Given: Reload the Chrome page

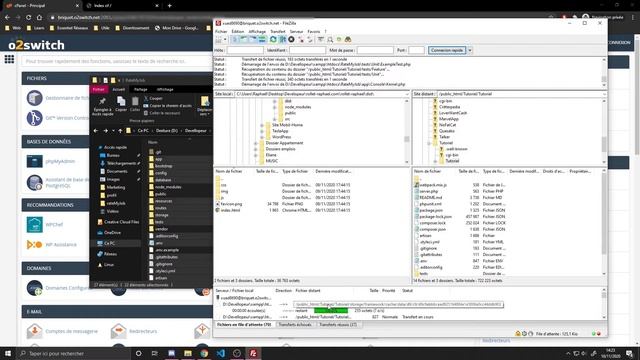Looking at the screenshot, I should click(x=28, y=18).
